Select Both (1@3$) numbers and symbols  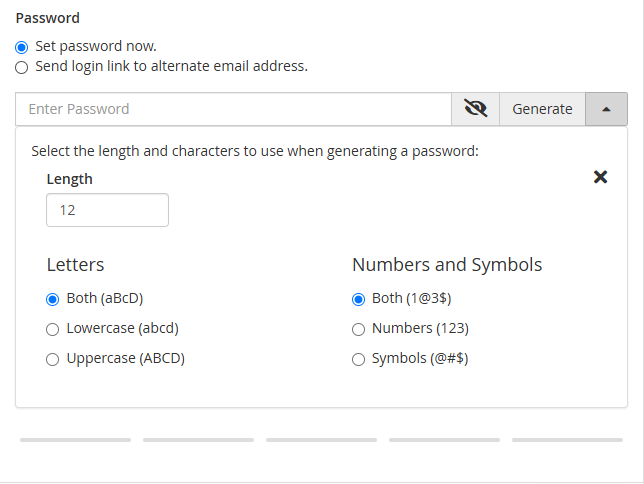(x=359, y=298)
